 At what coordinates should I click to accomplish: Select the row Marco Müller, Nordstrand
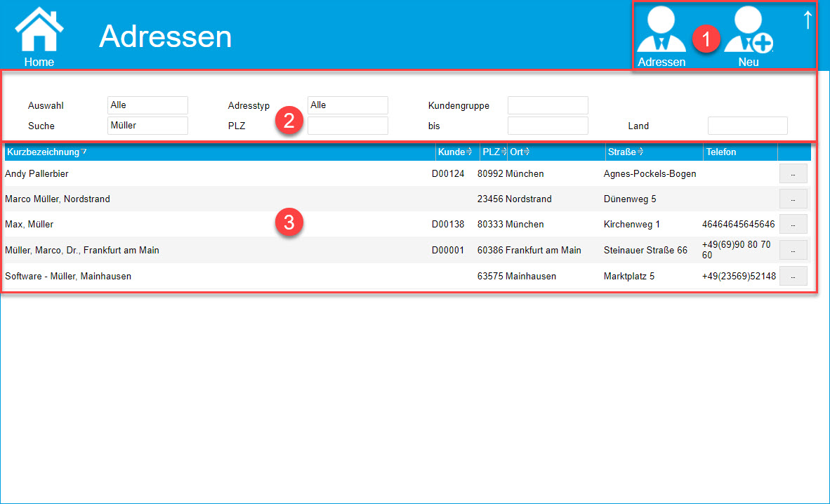pos(406,199)
